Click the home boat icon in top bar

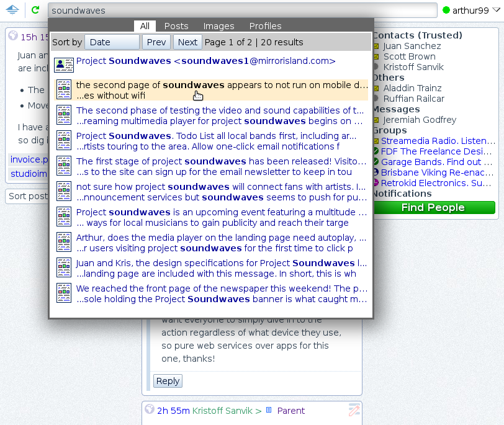(12, 10)
